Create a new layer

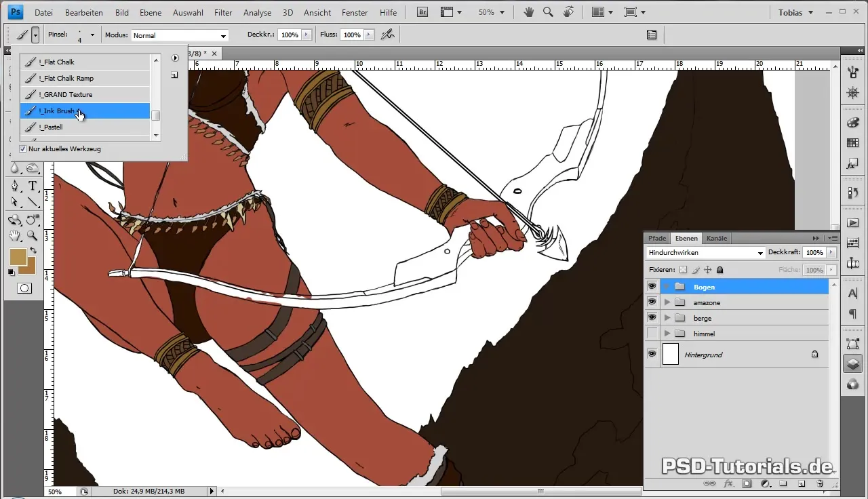point(801,483)
